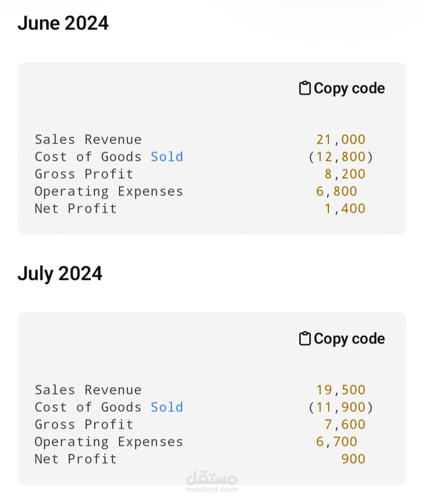This screenshot has height=504, width=424.
Task: Click the blue 'Sold' keyword in July block
Action: click(x=167, y=407)
